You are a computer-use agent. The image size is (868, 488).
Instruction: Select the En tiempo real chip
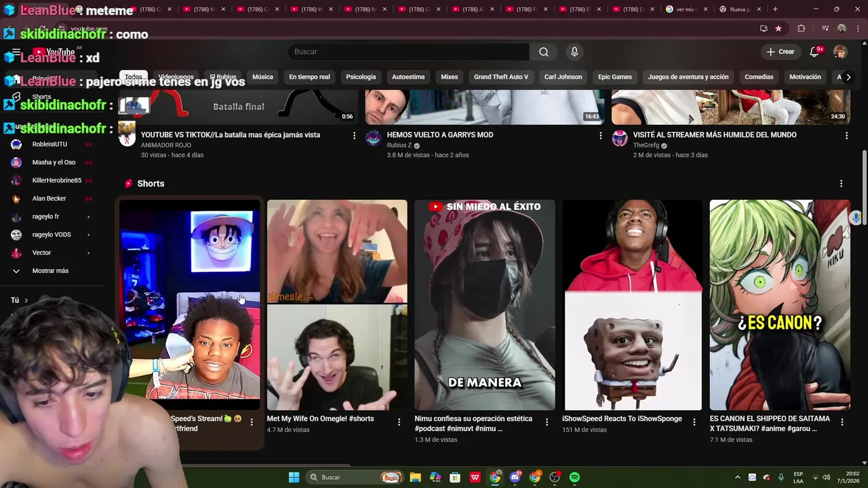pyautogui.click(x=309, y=77)
